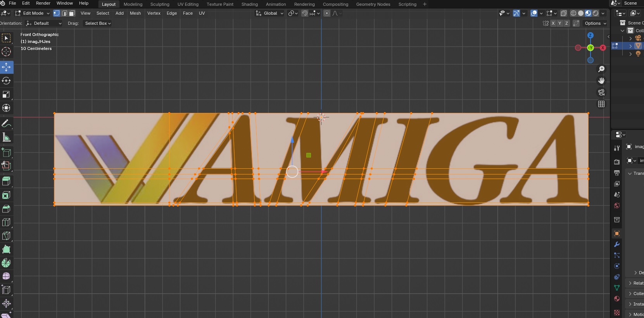Click the zoom magnifier viewport gizmo

[x=601, y=69]
